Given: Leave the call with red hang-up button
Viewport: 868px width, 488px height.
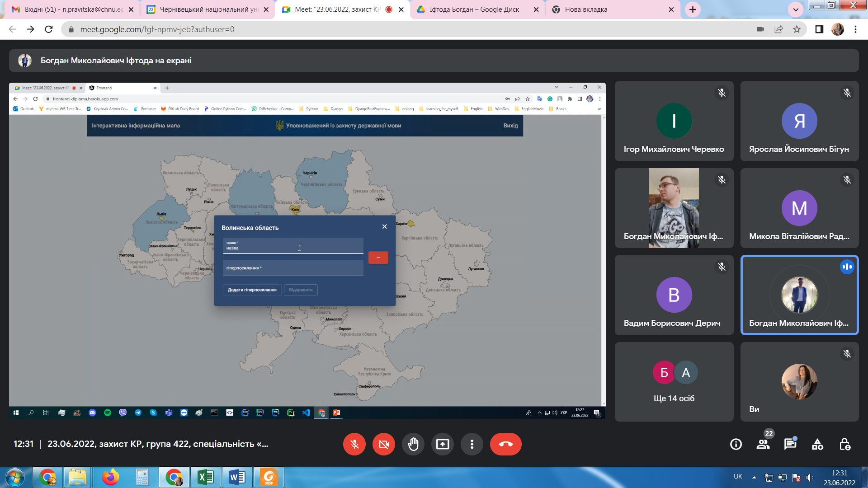Looking at the screenshot, I should click(506, 444).
